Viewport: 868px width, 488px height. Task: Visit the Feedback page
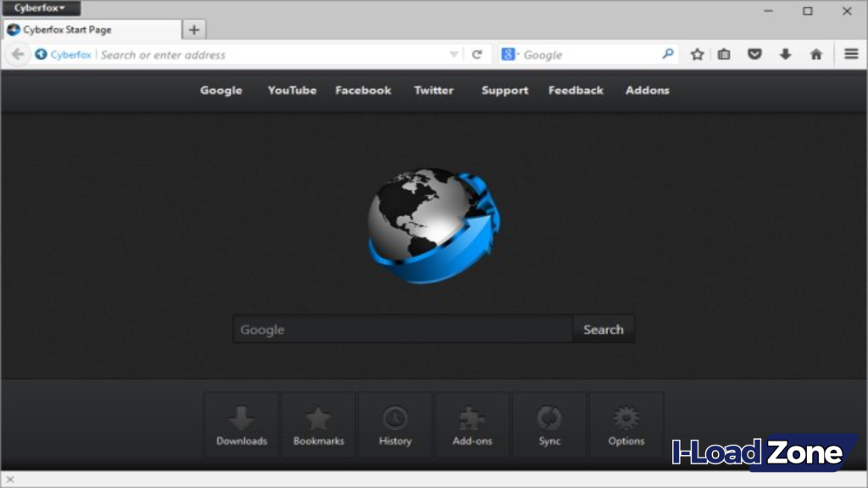[576, 91]
